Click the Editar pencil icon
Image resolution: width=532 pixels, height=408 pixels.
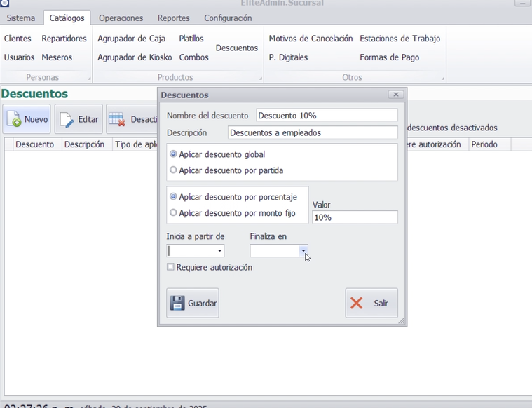67,120
